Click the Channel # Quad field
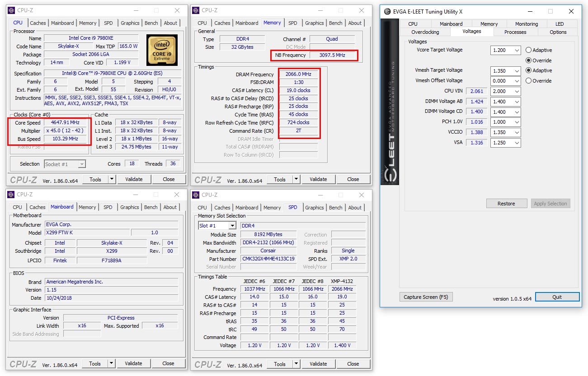Screen dimensions: 588x376 (x=332, y=39)
